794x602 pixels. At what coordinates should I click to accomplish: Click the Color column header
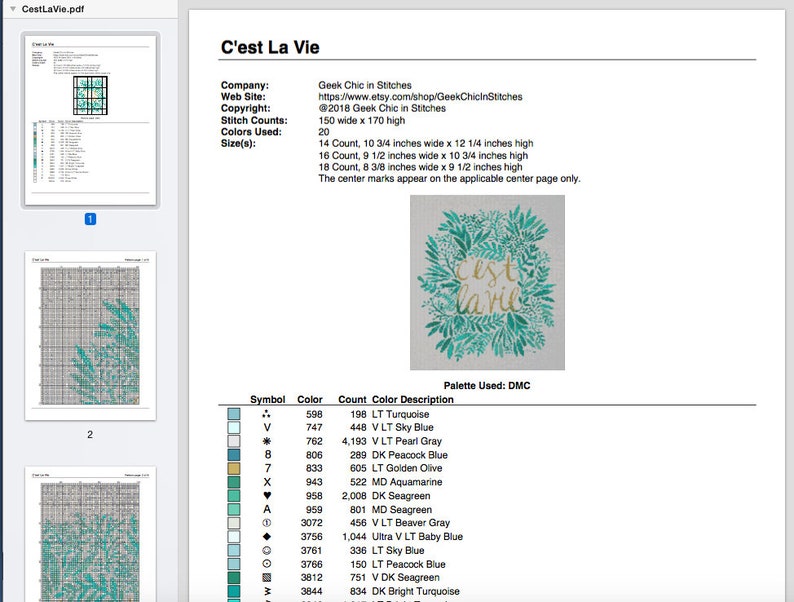310,399
